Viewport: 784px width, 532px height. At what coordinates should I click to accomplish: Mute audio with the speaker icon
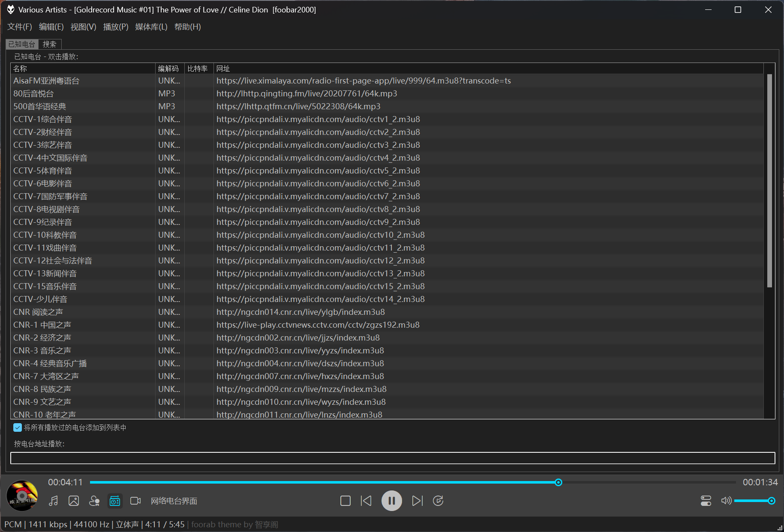click(x=726, y=501)
